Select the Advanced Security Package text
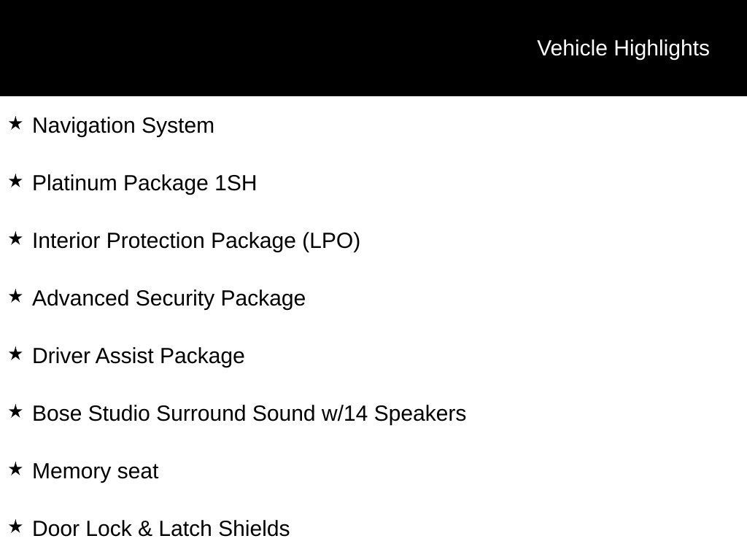 [169, 298]
